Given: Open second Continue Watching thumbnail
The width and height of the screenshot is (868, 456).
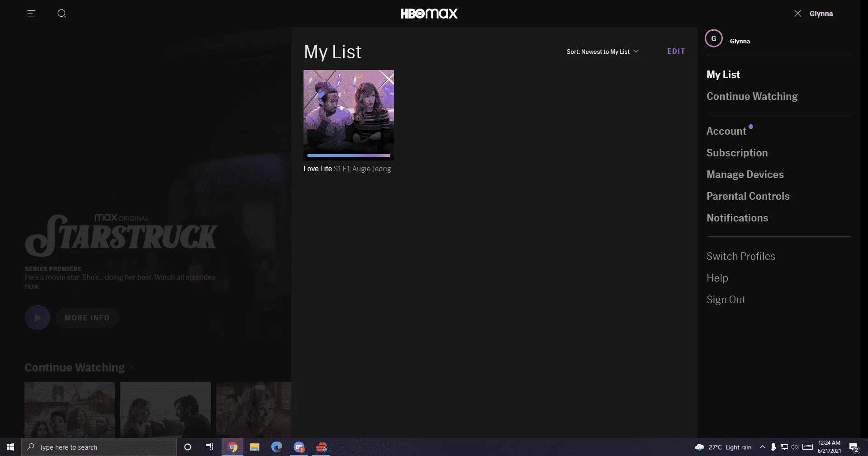Looking at the screenshot, I should tap(166, 409).
